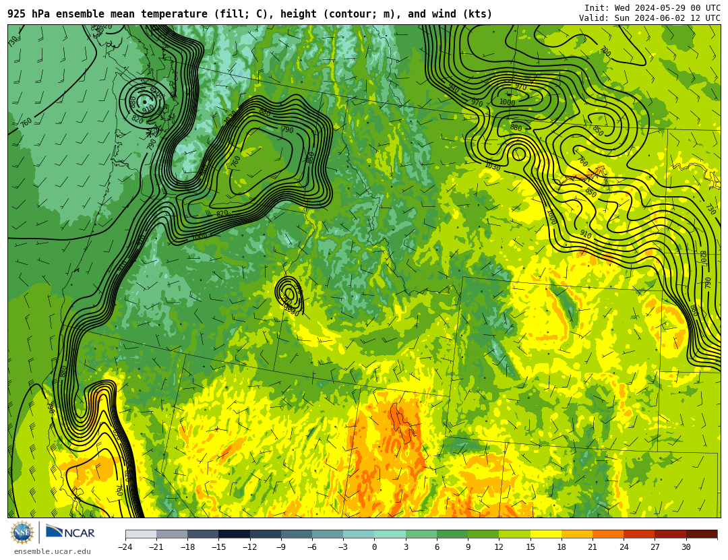
Task: Click the orange colorbar segment between 21 and 24
Action: point(608,534)
